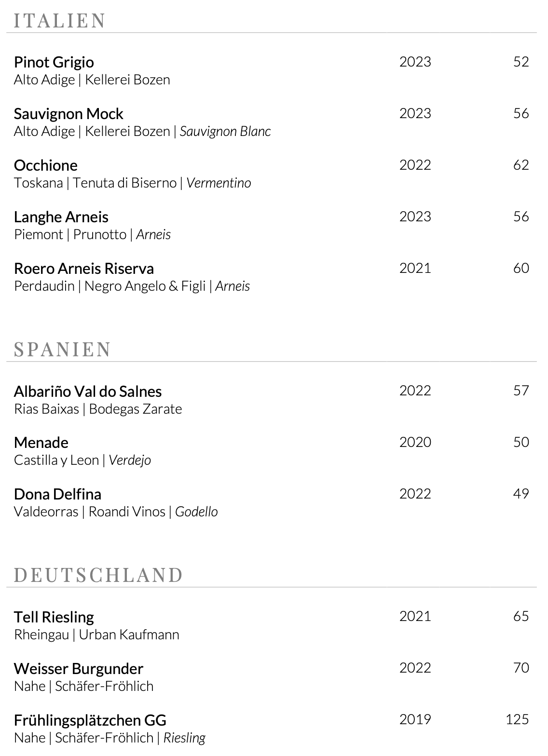Select the Pinot Grigio wine title
This screenshot has height=756, width=548.
[54, 62]
